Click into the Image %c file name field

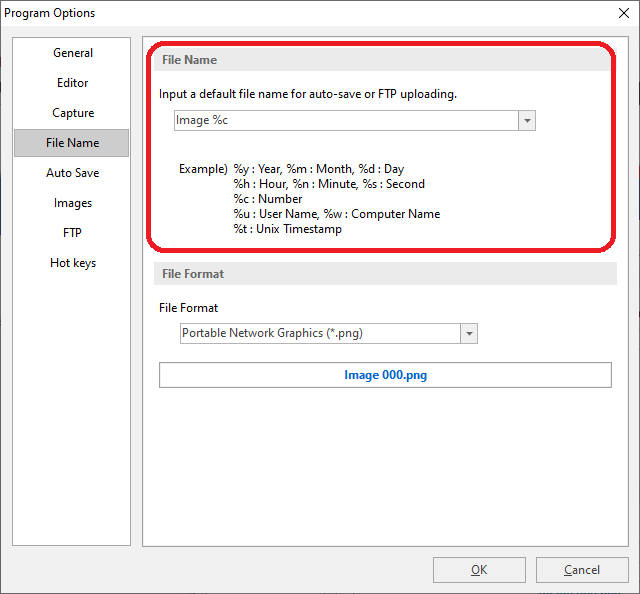click(x=346, y=121)
